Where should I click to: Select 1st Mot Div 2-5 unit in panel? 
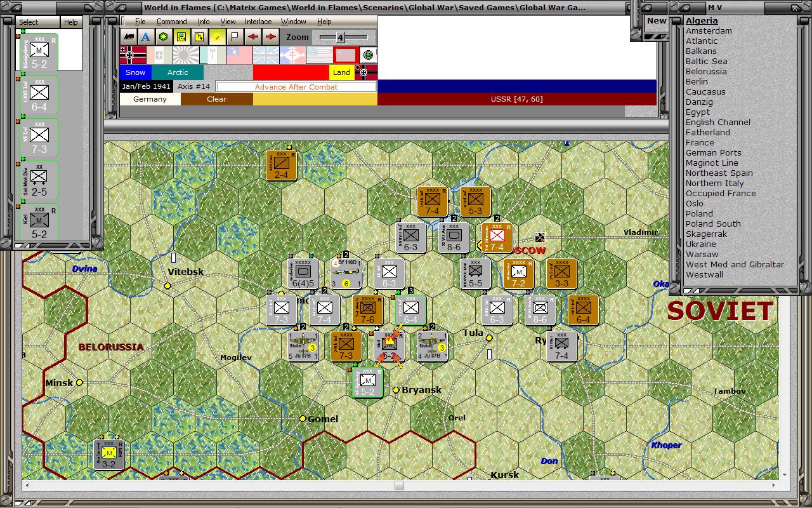coord(39,180)
